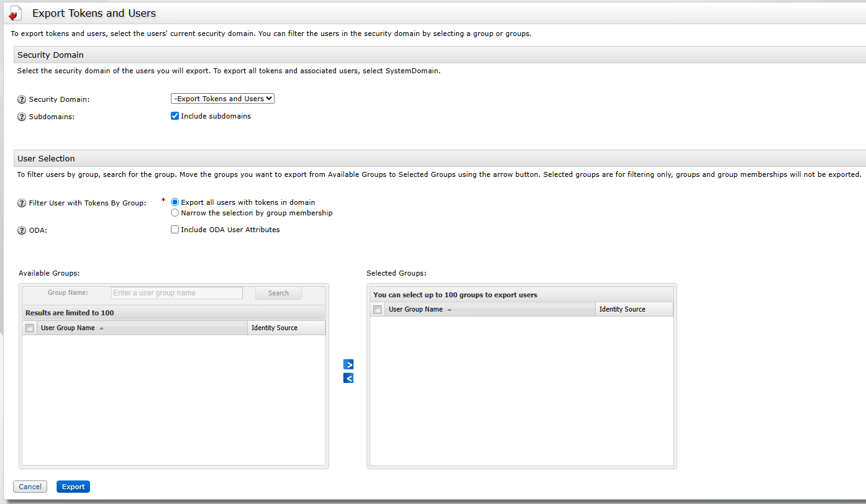This screenshot has height=504, width=866.
Task: Select Export all users with tokens in domain
Action: point(175,202)
